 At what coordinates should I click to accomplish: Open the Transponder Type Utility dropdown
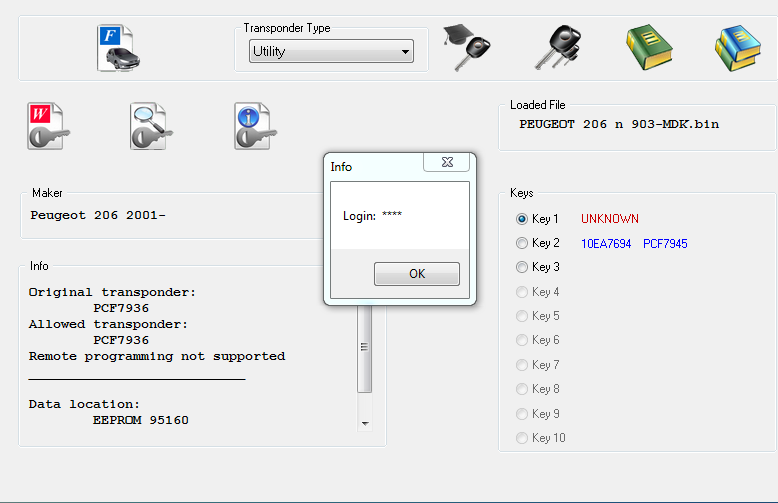(x=331, y=51)
